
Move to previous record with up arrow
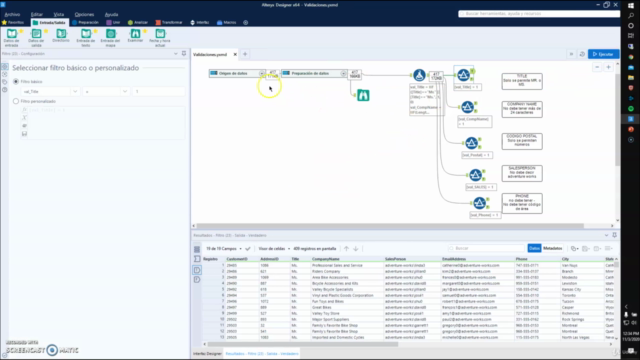point(346,249)
